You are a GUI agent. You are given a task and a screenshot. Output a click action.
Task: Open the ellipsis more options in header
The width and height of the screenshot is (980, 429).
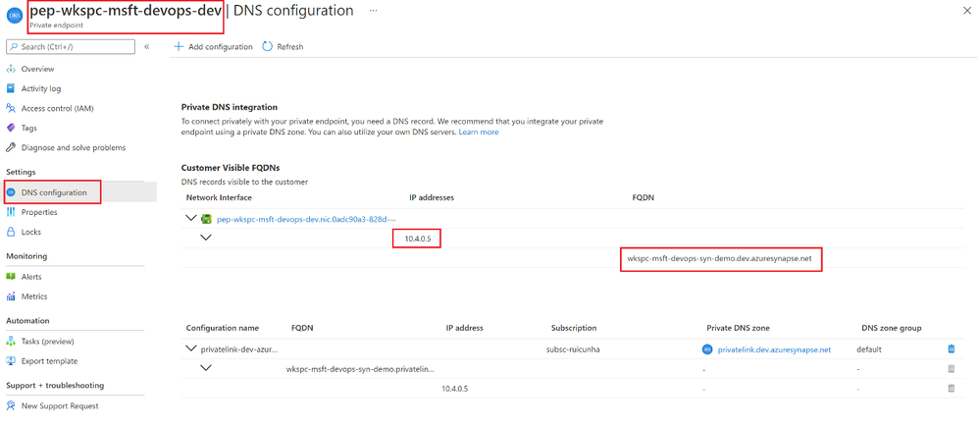pos(373,11)
